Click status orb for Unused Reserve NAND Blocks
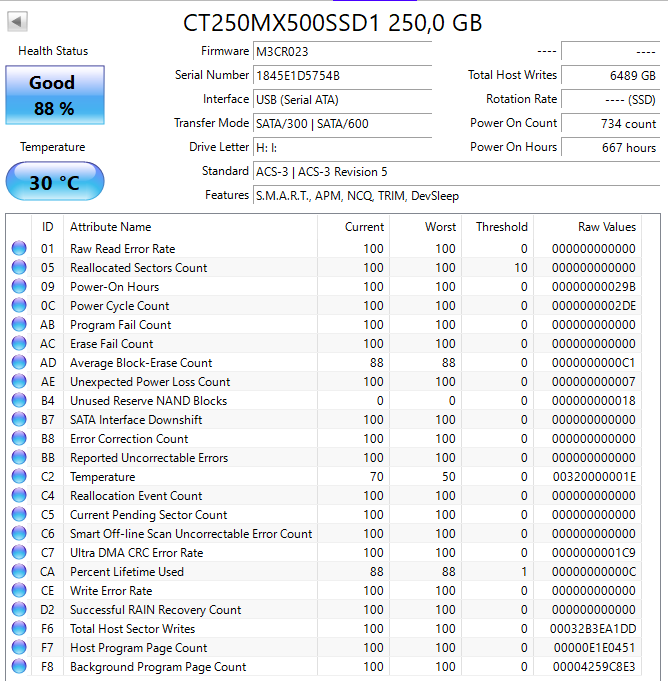Image resolution: width=668 pixels, height=681 pixels. (19, 401)
